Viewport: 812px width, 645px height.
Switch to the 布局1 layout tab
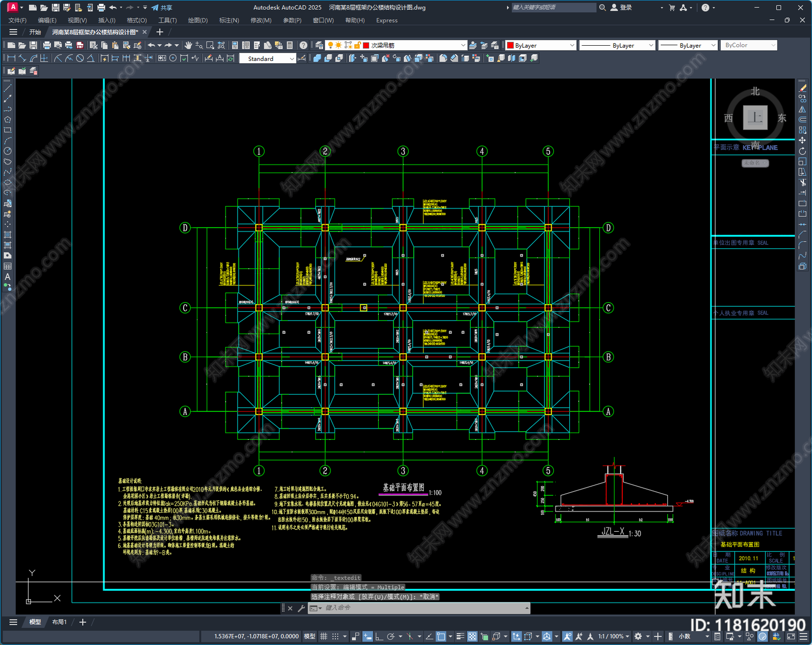pos(59,622)
